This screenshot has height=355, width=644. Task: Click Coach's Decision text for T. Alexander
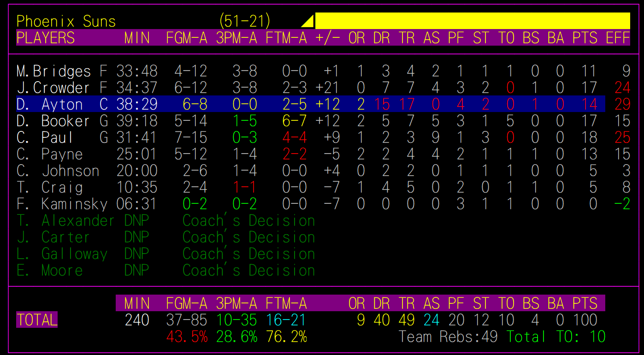[249, 220]
